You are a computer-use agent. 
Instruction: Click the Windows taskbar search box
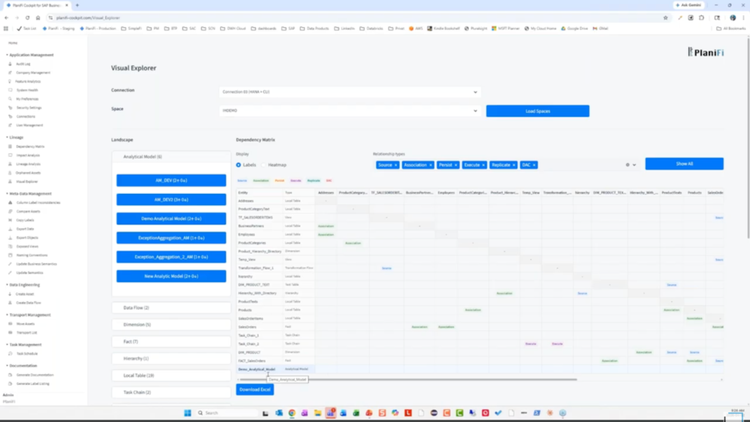click(x=227, y=413)
